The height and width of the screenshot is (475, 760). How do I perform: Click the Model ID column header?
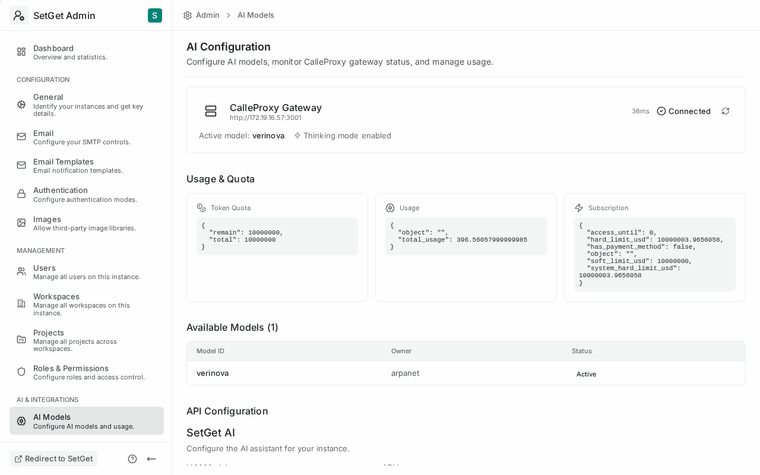coord(210,351)
